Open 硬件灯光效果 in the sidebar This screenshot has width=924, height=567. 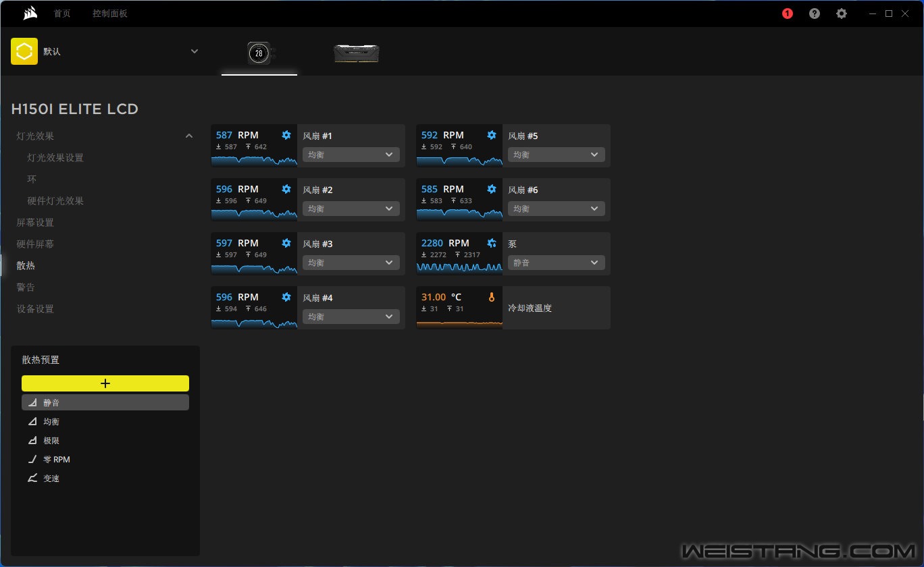pos(55,200)
